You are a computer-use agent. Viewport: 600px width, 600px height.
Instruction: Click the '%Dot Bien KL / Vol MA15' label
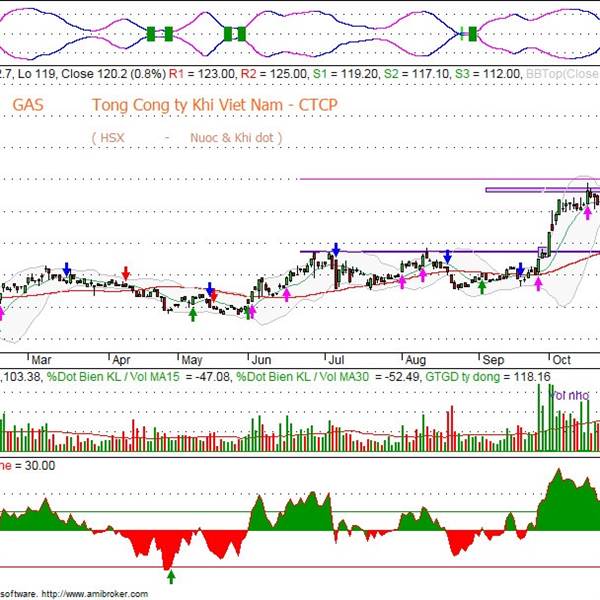(113, 377)
